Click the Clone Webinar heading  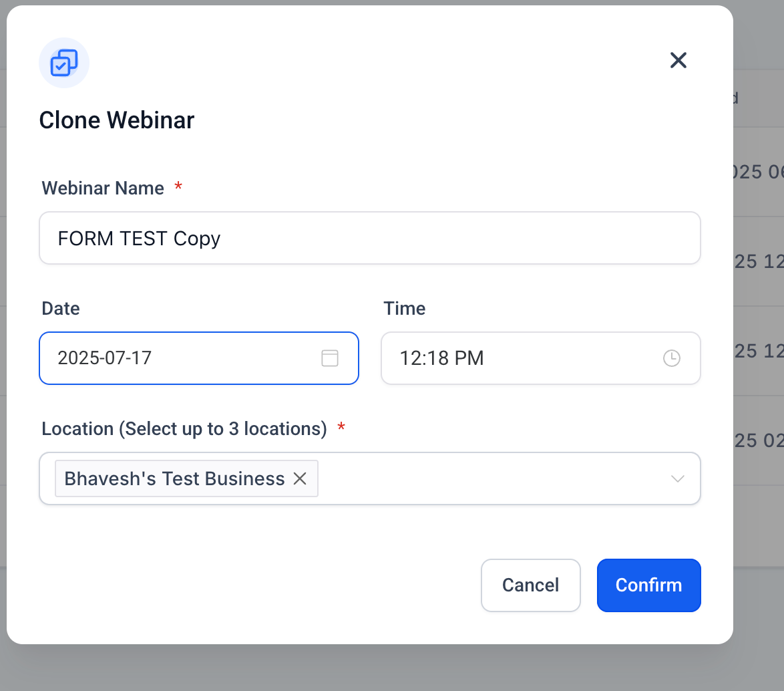[117, 120]
